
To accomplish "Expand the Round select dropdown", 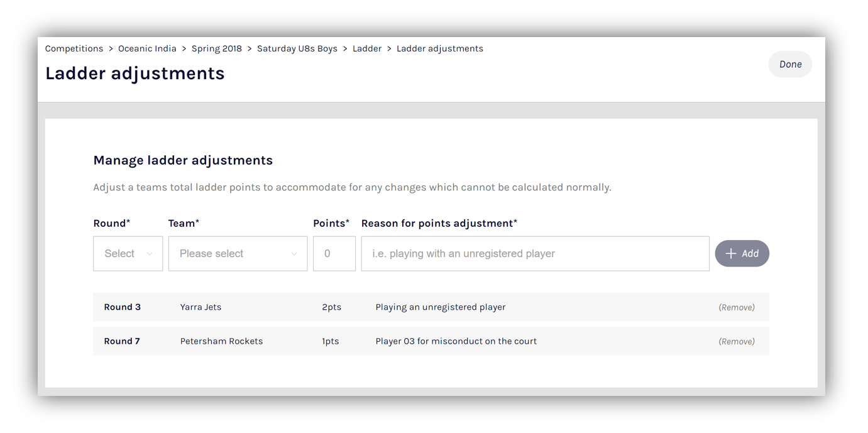I will click(x=128, y=254).
